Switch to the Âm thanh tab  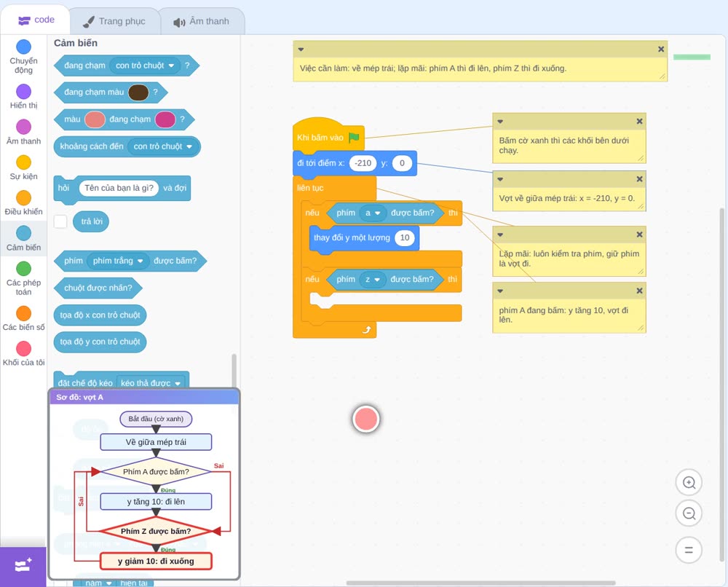(x=202, y=21)
